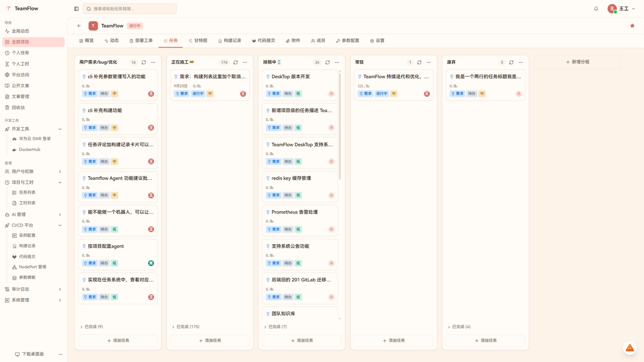644x362 pixels.
Task: Collapse the 项目与工时 sidebar group
Action: pyautogui.click(x=60, y=183)
